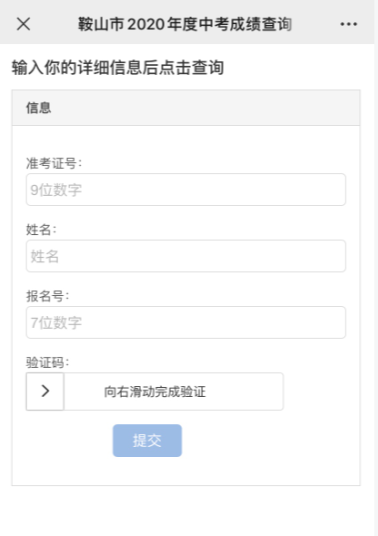Submit the form with the 提交 button
378x536 pixels.
[x=147, y=440]
